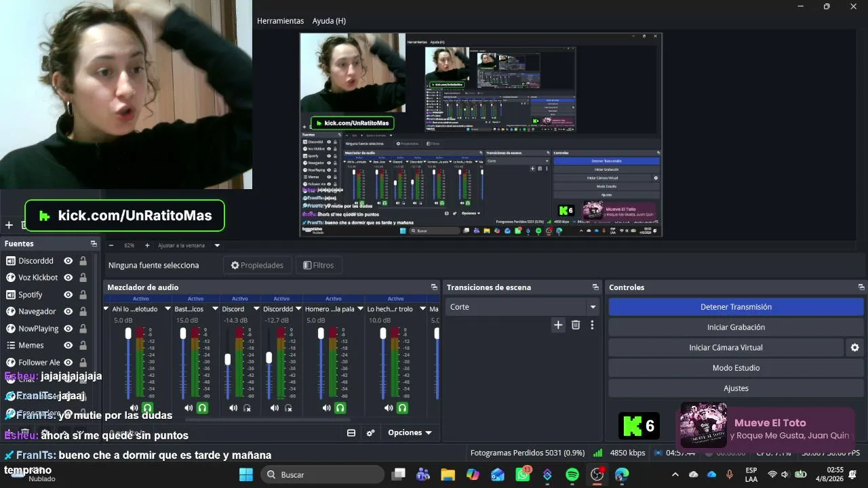Image resolution: width=868 pixels, height=488 pixels.
Task: Undock the Controles panel
Action: tap(861, 287)
